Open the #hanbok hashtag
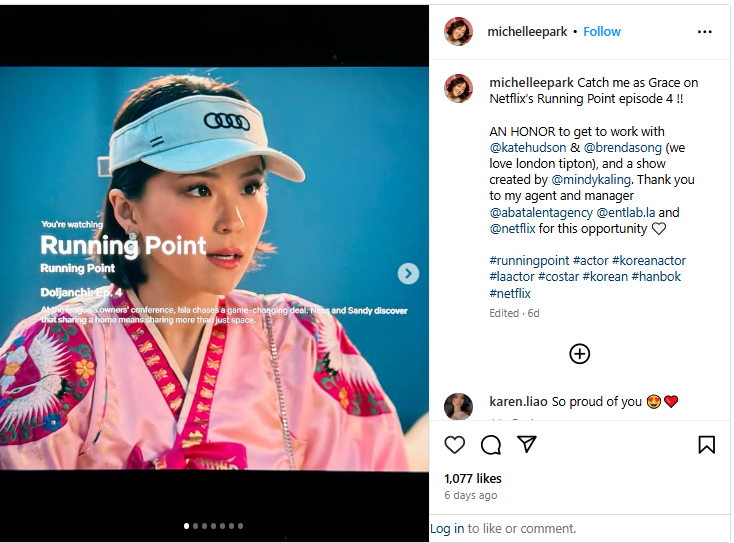Image resolution: width=734 pixels, height=543 pixels. 656,277
